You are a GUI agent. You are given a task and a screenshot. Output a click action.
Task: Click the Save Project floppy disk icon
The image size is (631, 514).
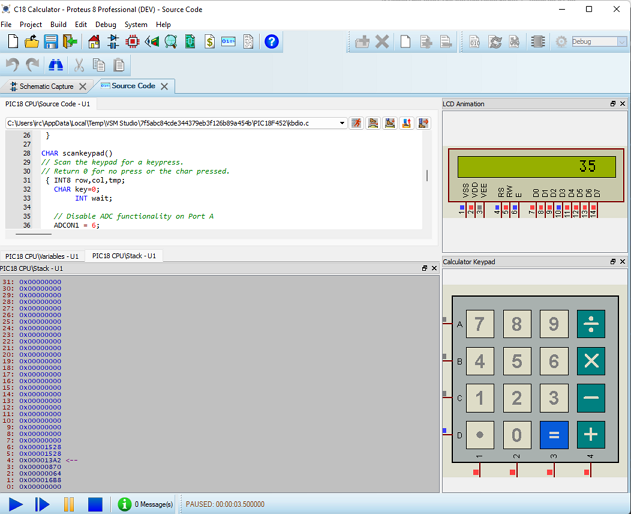tap(51, 42)
